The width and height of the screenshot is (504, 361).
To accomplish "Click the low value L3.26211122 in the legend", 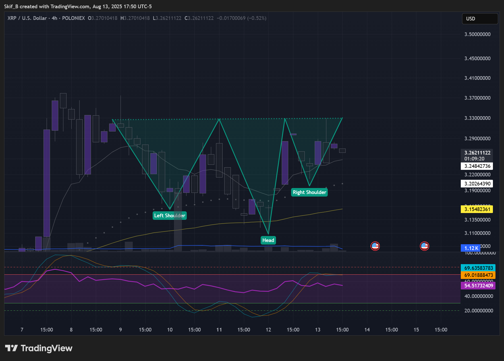I will coord(167,18).
